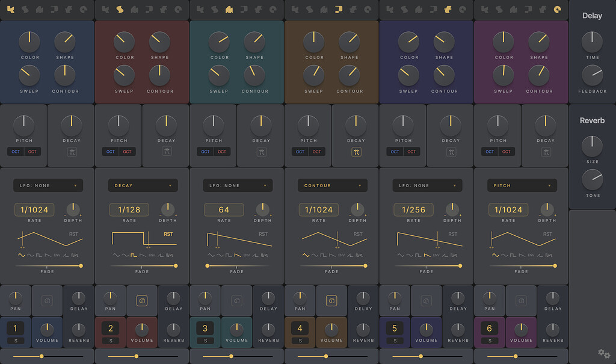Open the LFO: NONE dropdown on channel 1
The width and height of the screenshot is (616, 364).
[x=48, y=185]
